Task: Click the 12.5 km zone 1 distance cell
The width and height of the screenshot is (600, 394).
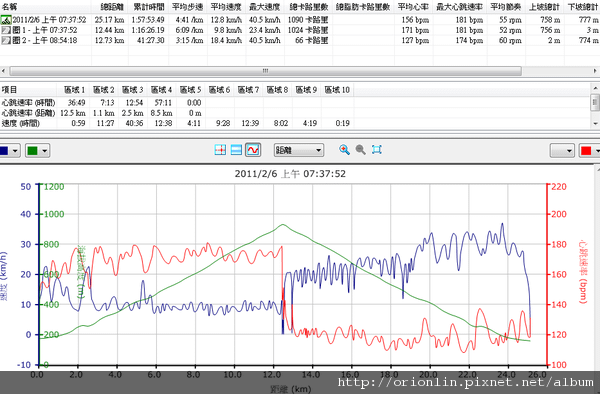Action: [x=73, y=113]
